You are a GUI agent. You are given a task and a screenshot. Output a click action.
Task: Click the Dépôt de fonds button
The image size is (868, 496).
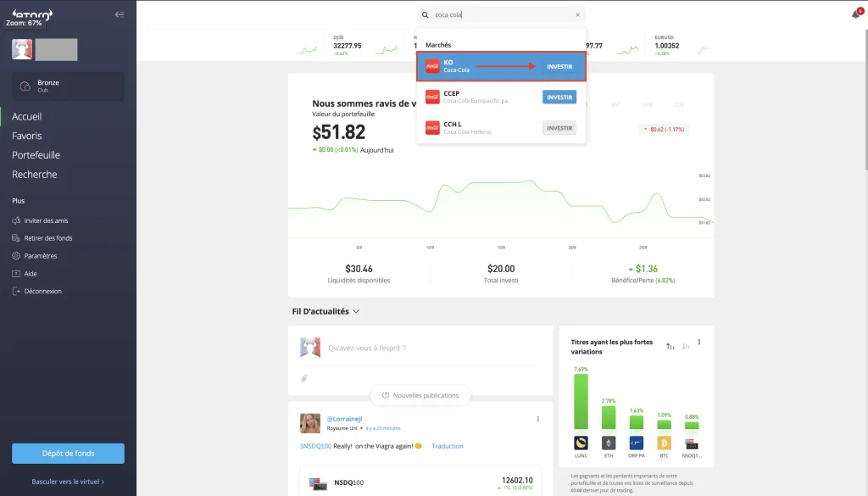68,454
